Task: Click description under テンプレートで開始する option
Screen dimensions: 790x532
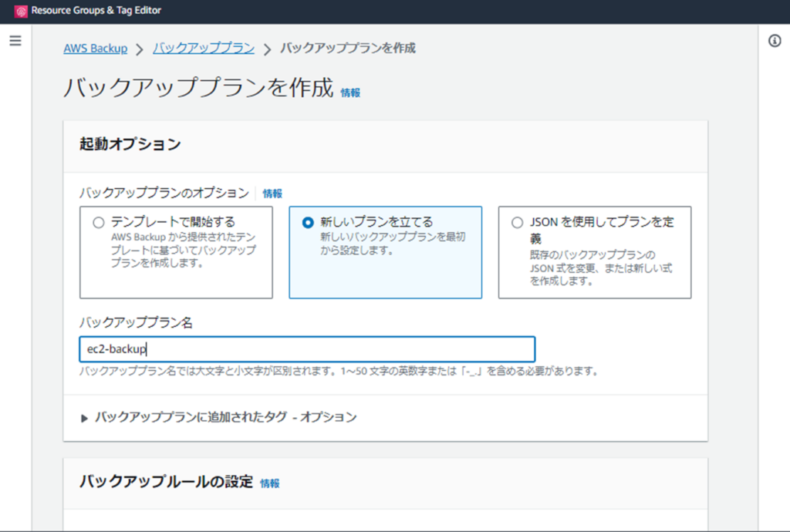Action: [x=184, y=250]
